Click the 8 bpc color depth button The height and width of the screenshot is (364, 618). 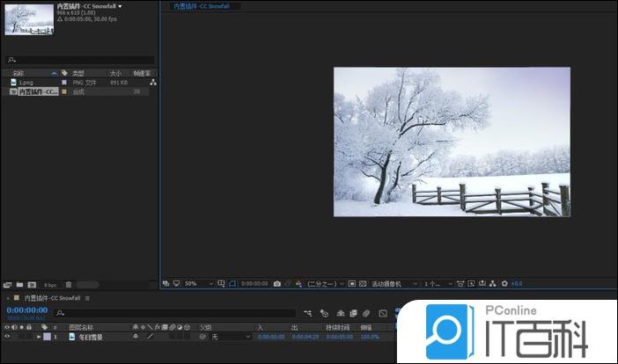[50, 285]
